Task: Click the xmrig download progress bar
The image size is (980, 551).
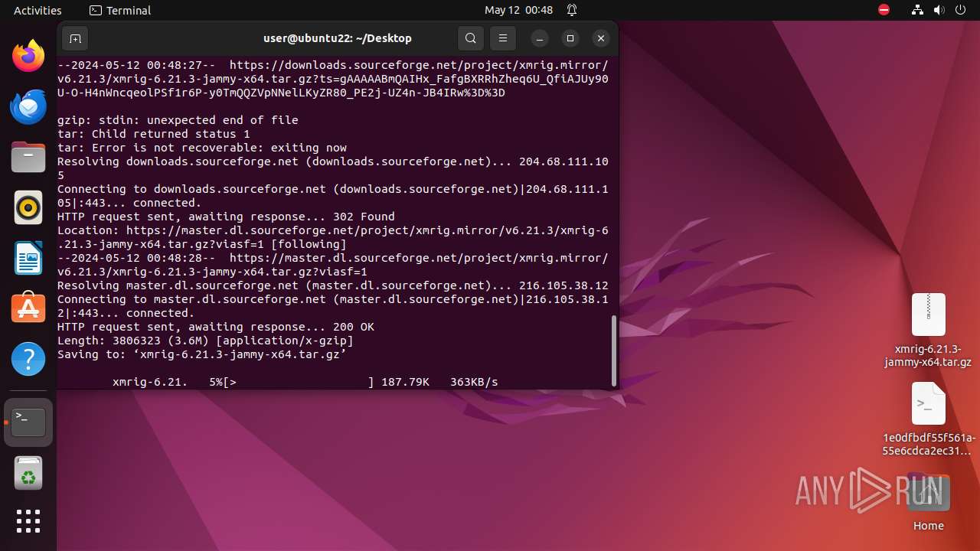Action: pos(299,382)
